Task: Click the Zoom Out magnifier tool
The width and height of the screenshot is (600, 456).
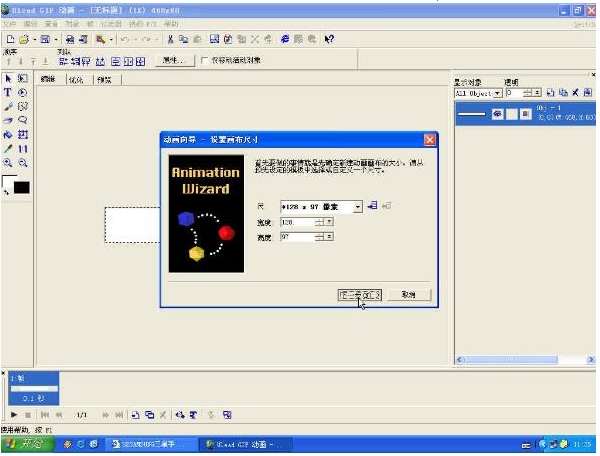Action: click(x=23, y=163)
